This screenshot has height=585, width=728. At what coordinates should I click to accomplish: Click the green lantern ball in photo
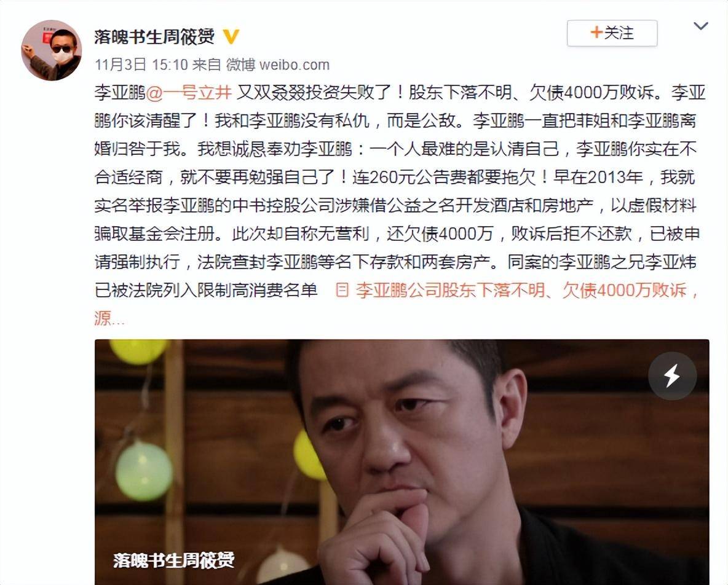[x=144, y=470]
